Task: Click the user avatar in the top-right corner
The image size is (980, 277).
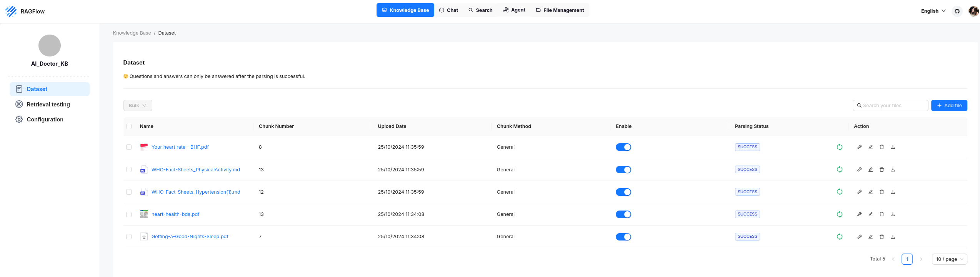Action: [973, 11]
